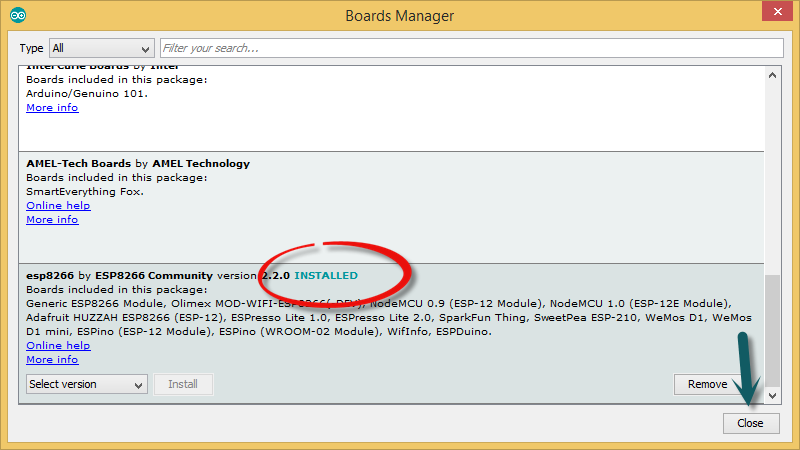Click the vertical scrollbar thumb
This screenshot has height=450, width=800.
click(772, 331)
